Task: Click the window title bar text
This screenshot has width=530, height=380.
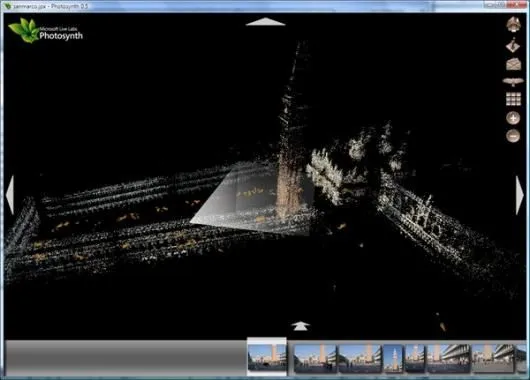Action: pos(50,6)
